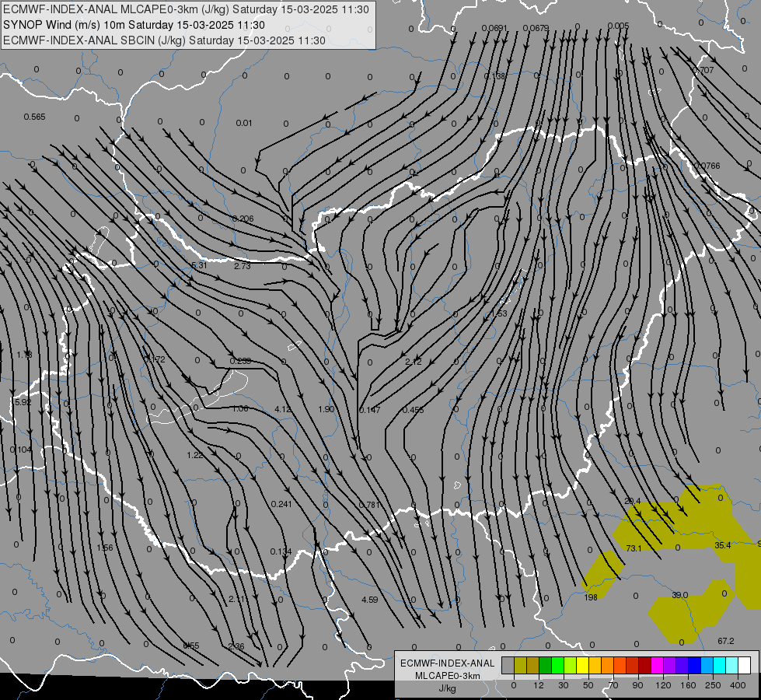Click the J/kg unit label in legend

pos(448,688)
